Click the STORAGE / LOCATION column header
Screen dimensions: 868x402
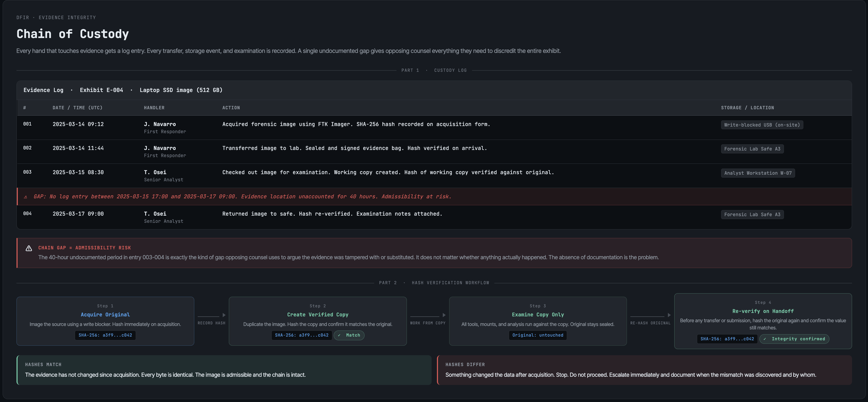pos(747,108)
